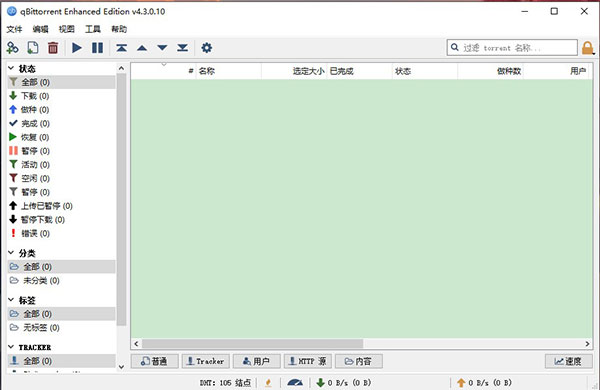Click the horizontal scrollbar thumb of torrent list

tap(253, 343)
